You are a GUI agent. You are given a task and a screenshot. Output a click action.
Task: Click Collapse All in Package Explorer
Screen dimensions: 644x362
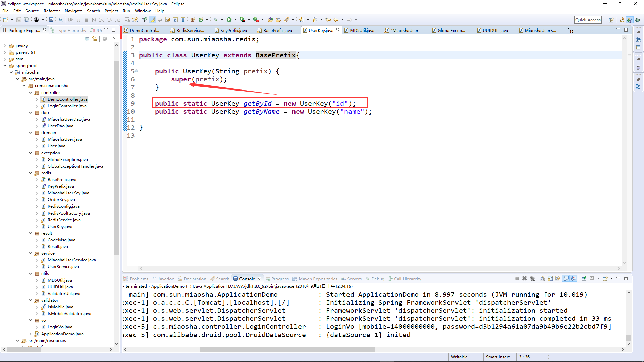(x=87, y=39)
